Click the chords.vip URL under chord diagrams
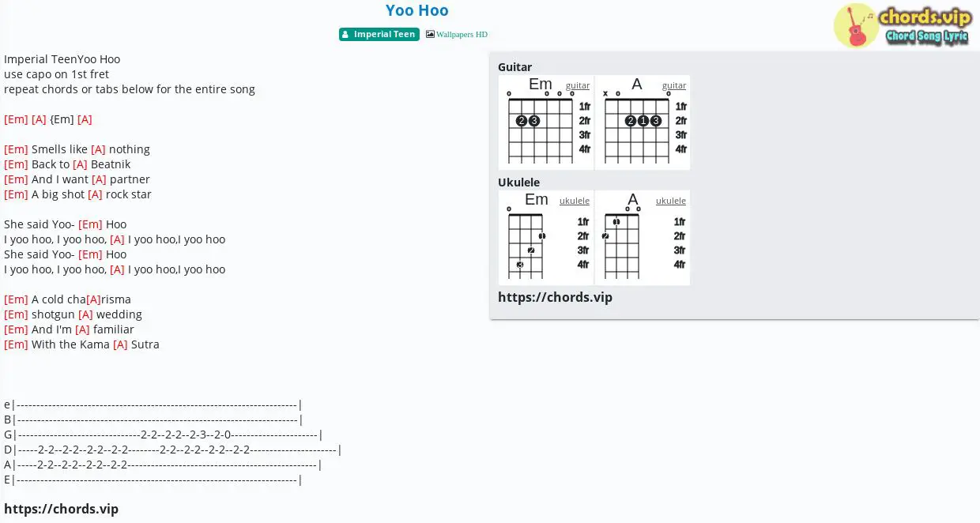Screen dimensions: 980x523 [555, 297]
